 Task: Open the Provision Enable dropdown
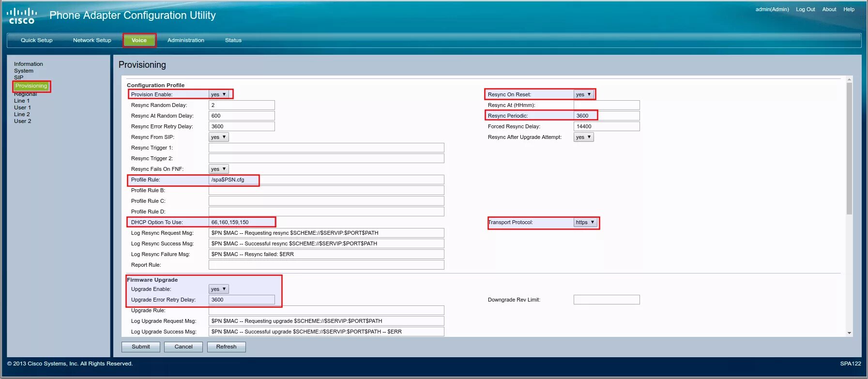point(219,94)
